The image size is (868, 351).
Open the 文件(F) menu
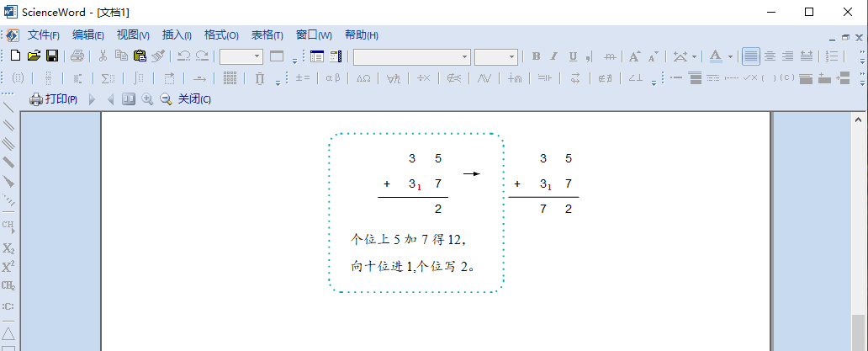click(x=44, y=35)
